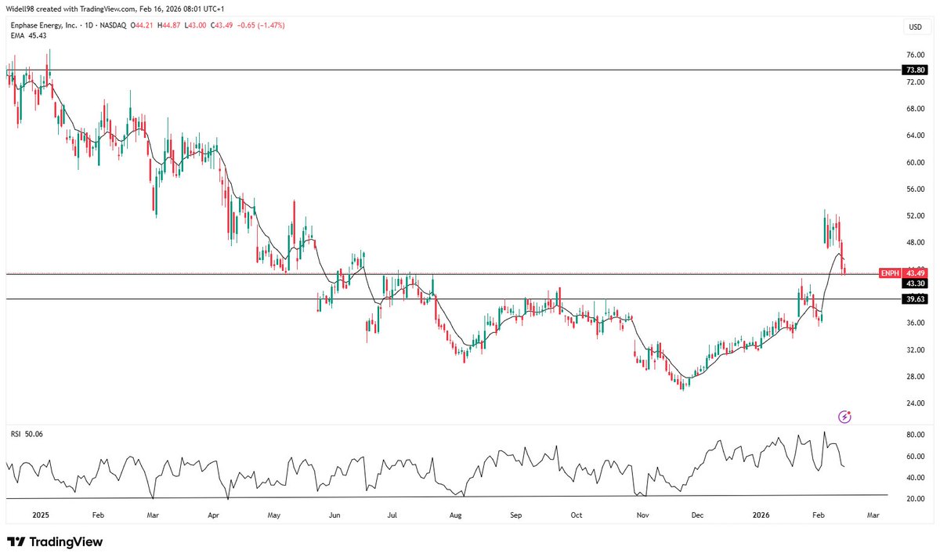The width and height of the screenshot is (940, 560).
Task: Click the Jun time axis label
Action: 334,516
